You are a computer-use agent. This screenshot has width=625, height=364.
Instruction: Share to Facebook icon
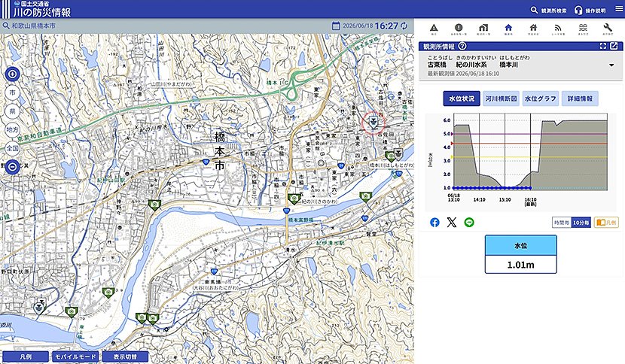(435, 222)
